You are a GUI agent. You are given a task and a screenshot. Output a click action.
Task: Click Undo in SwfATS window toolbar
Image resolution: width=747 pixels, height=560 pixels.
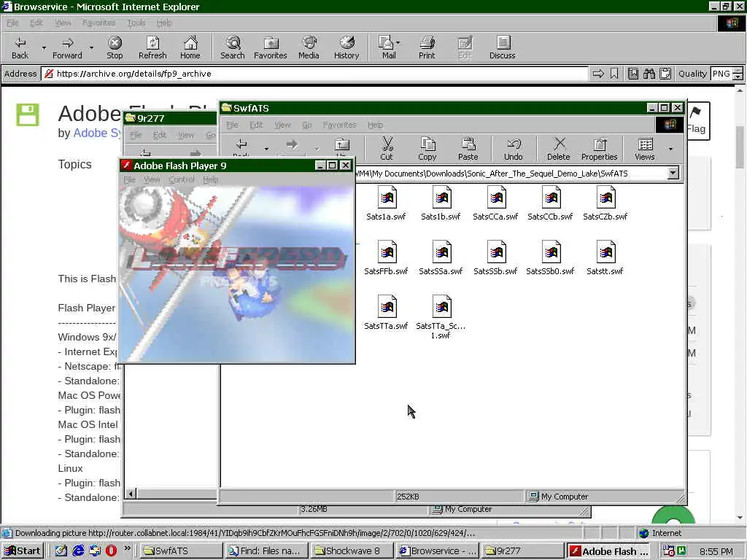[513, 149]
